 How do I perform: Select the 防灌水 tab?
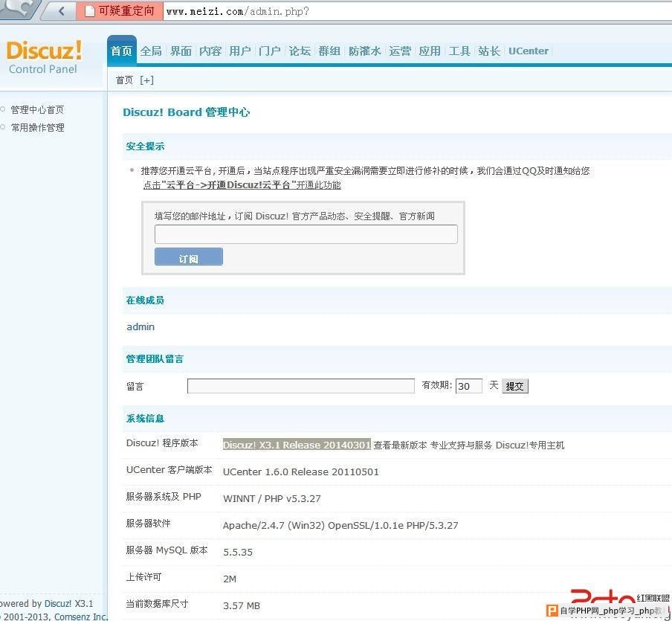(364, 51)
